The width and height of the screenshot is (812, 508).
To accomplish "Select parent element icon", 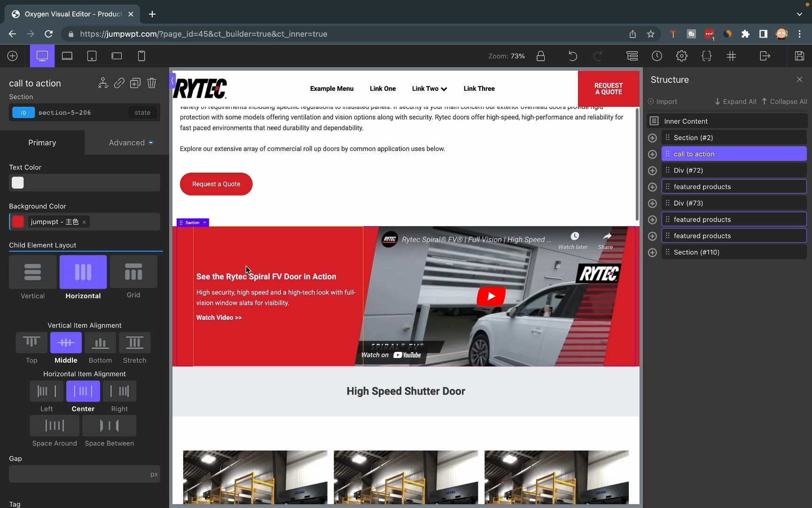I will tap(103, 83).
